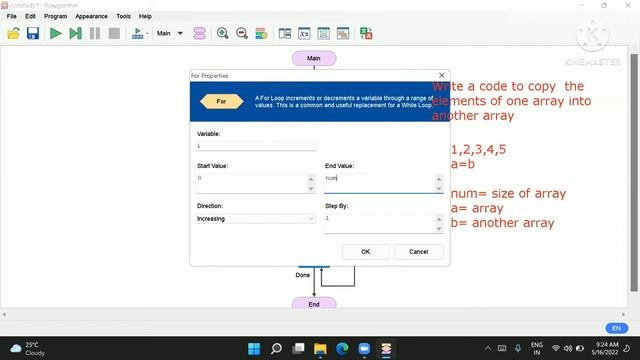Click the Step By up spinner arrow
640x360 pixels.
tap(439, 219)
